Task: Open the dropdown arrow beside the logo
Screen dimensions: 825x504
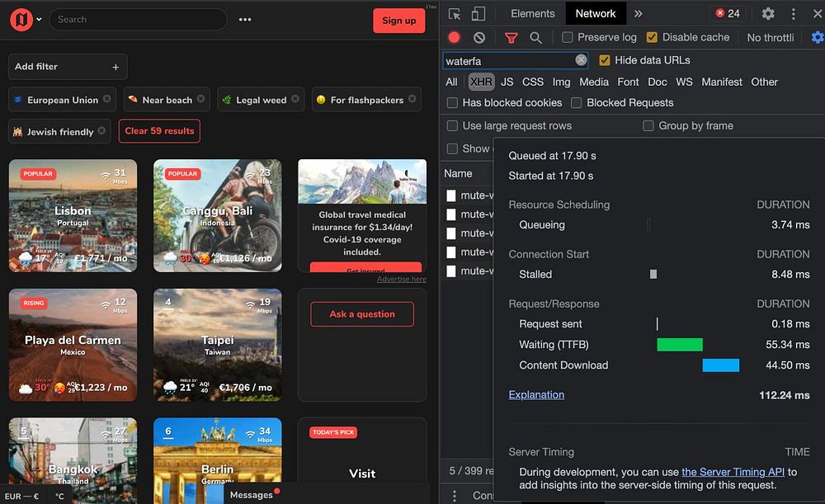Action: coord(39,20)
